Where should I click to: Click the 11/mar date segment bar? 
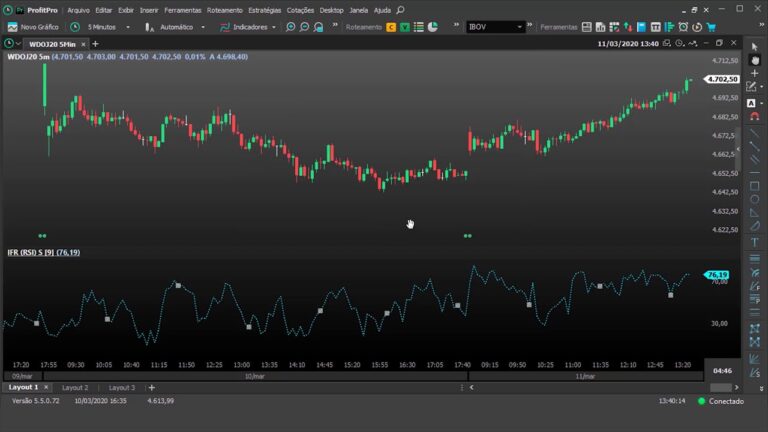585,376
